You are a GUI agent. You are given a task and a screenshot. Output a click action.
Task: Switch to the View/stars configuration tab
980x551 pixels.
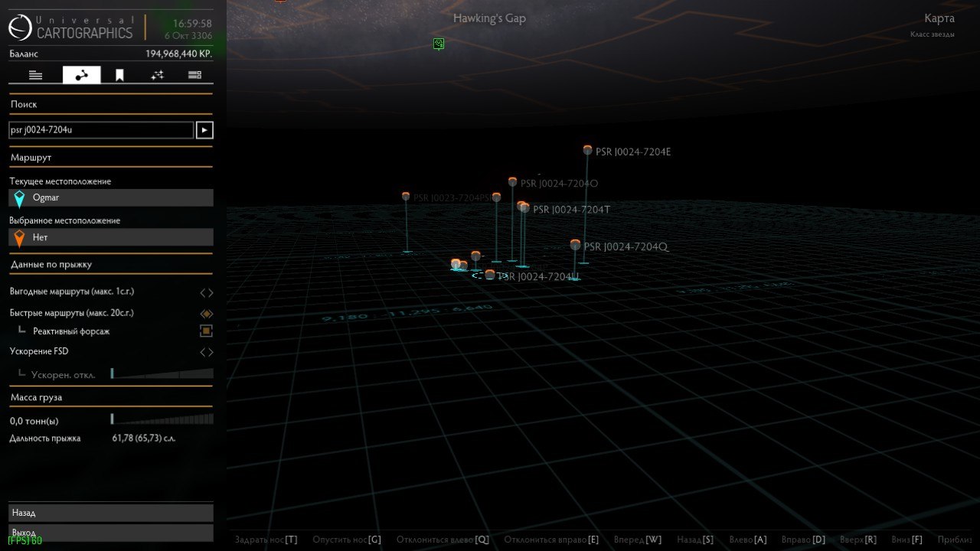click(x=157, y=75)
